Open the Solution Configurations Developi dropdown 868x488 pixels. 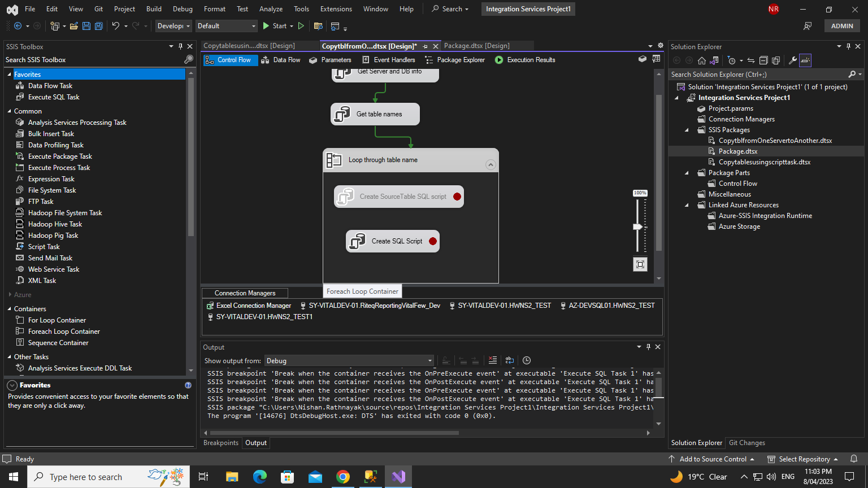[x=173, y=26]
